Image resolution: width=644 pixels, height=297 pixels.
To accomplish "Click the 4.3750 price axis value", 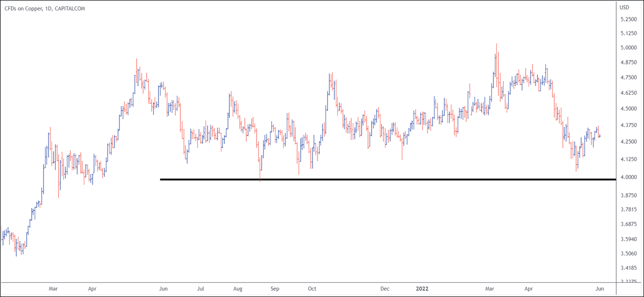I will pos(629,125).
